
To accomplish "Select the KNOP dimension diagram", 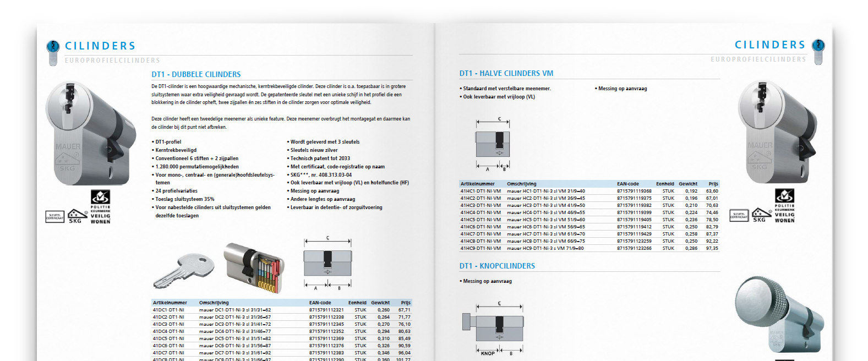I will pyautogui.click(x=493, y=329).
